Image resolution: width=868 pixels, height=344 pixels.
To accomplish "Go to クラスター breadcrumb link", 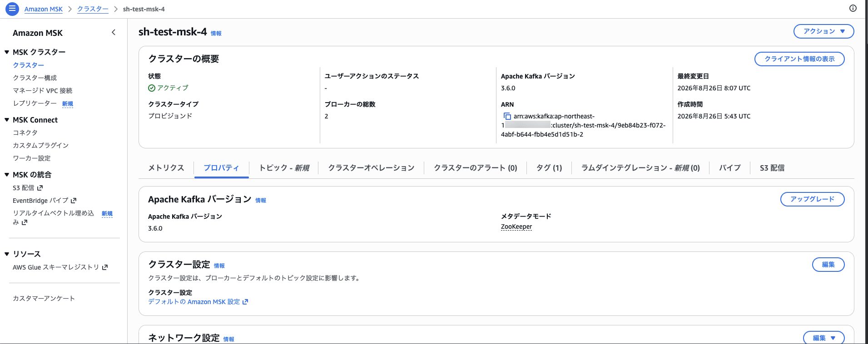I will click(x=93, y=9).
